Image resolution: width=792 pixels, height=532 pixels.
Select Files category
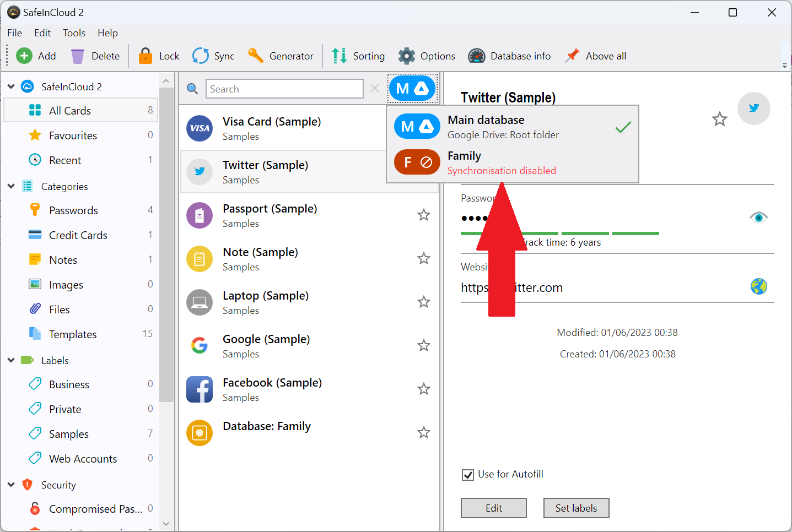pyautogui.click(x=81, y=310)
